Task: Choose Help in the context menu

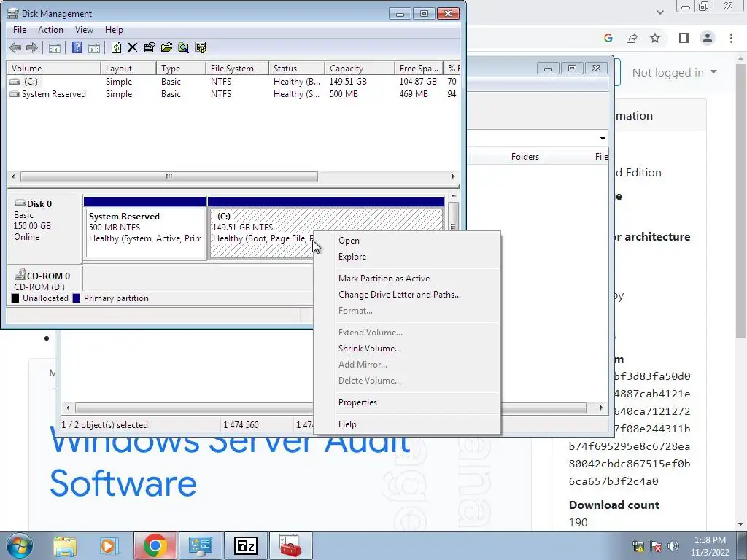Action: (x=407, y=424)
